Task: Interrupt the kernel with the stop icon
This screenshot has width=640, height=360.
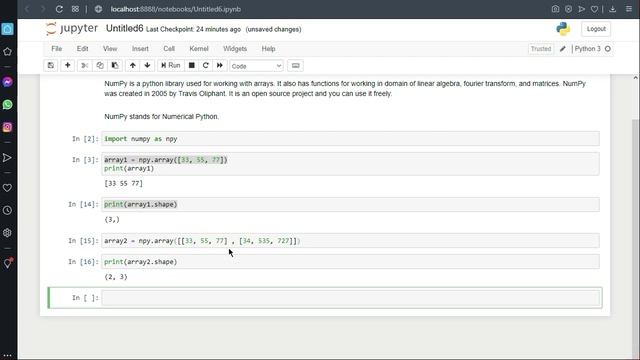Action: pyautogui.click(x=191, y=65)
